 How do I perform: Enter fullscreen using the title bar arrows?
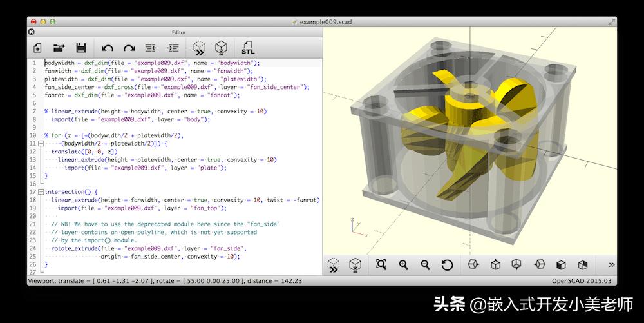(612, 22)
